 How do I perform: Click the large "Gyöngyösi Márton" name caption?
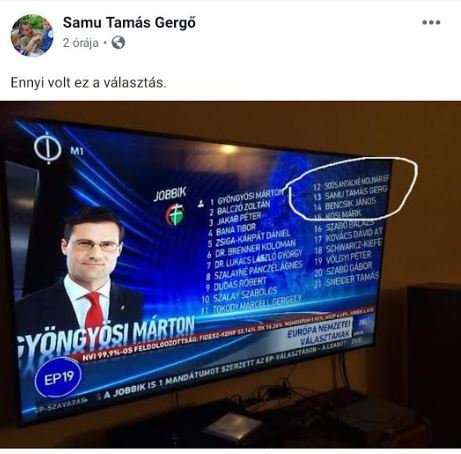coord(105,334)
